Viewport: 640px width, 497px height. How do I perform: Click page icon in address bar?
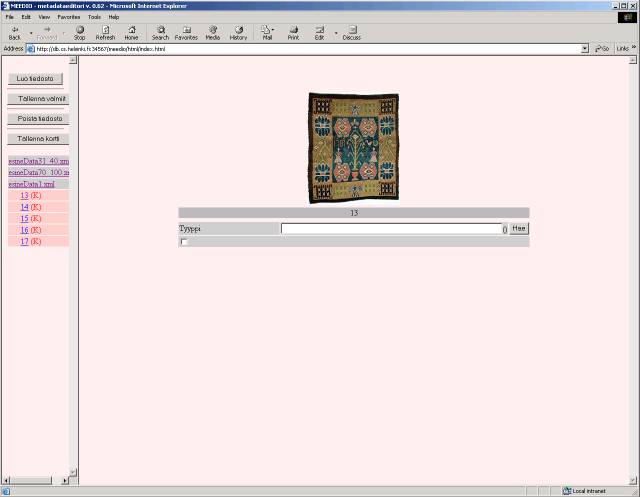click(31, 49)
